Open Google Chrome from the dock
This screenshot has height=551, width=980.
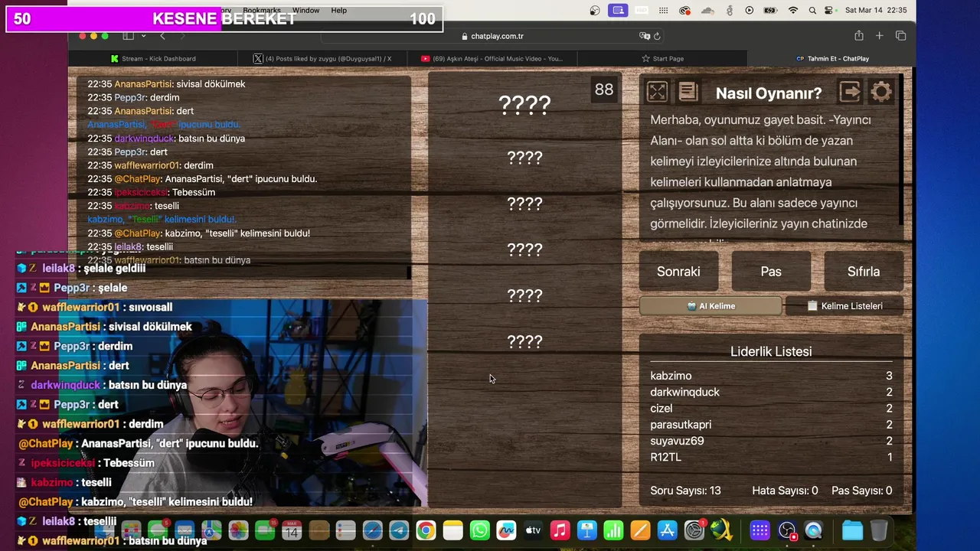coord(426,530)
